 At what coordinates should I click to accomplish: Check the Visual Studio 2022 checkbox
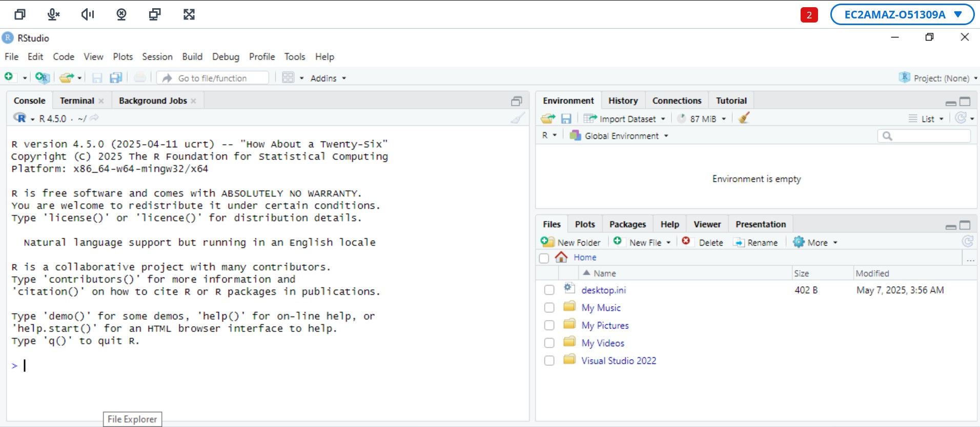pyautogui.click(x=549, y=360)
